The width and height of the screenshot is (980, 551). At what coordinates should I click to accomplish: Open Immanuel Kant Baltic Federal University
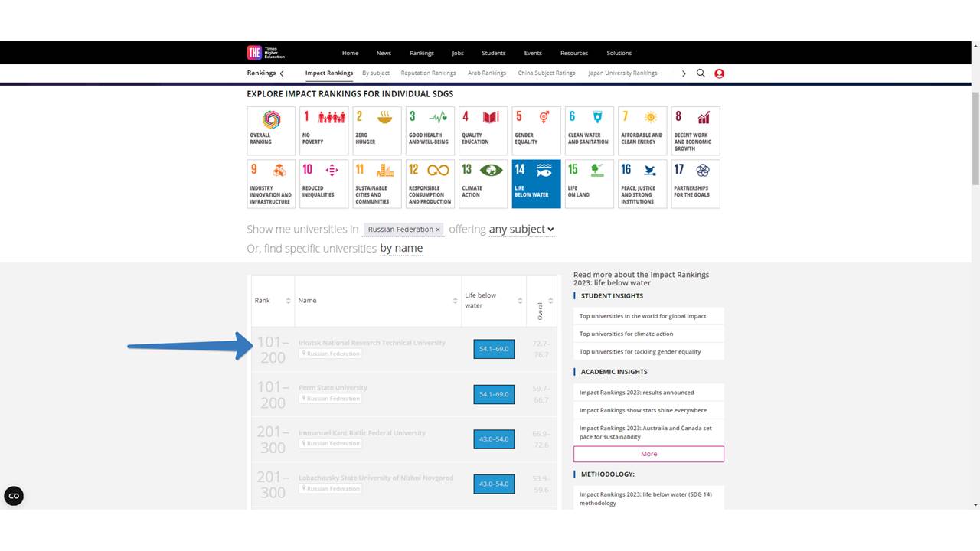coord(362,433)
